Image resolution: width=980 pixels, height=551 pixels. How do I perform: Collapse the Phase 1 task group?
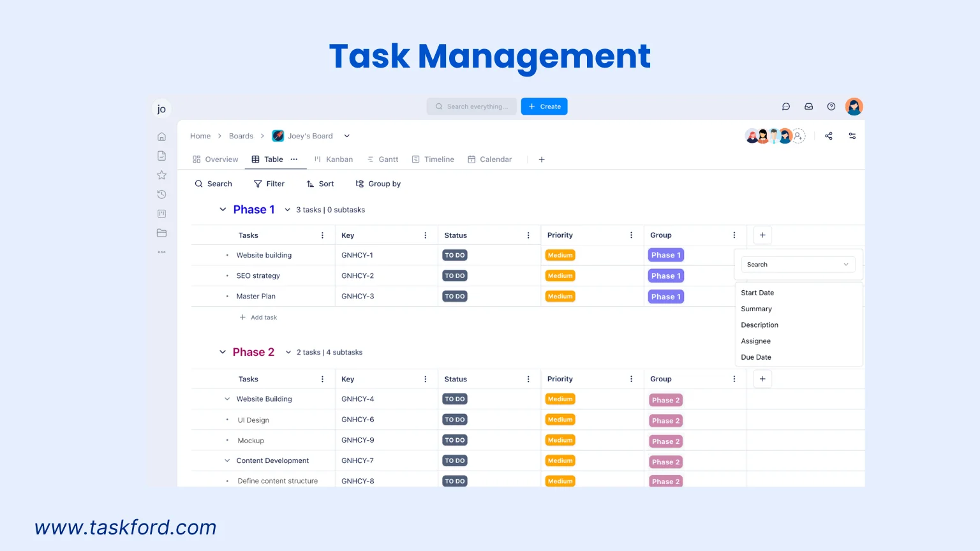point(223,209)
